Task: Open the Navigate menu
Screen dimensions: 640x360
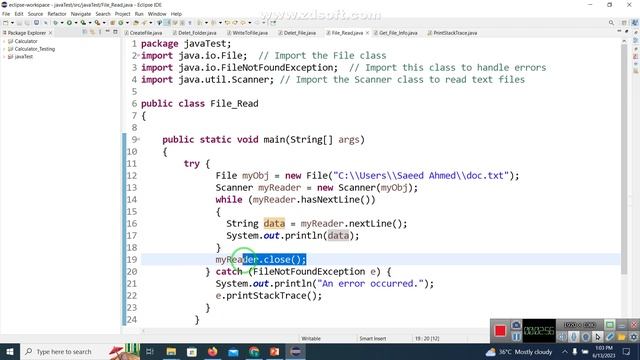Action: [81, 14]
